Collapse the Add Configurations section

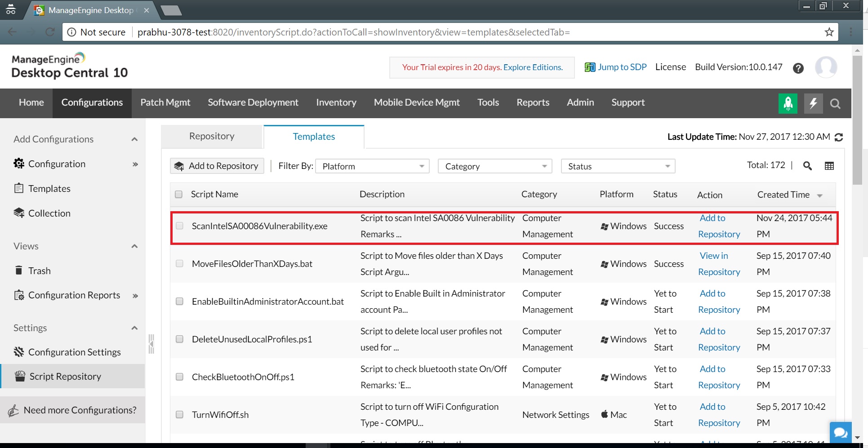(x=134, y=139)
